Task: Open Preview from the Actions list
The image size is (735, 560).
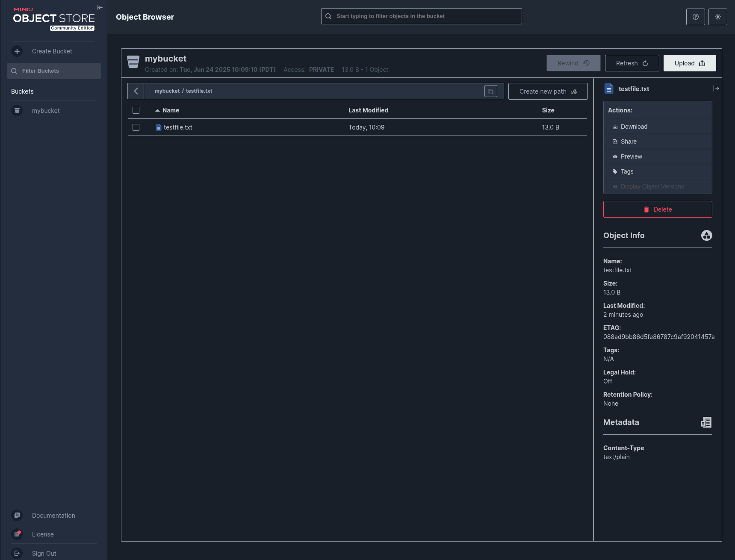Action: [x=658, y=156]
